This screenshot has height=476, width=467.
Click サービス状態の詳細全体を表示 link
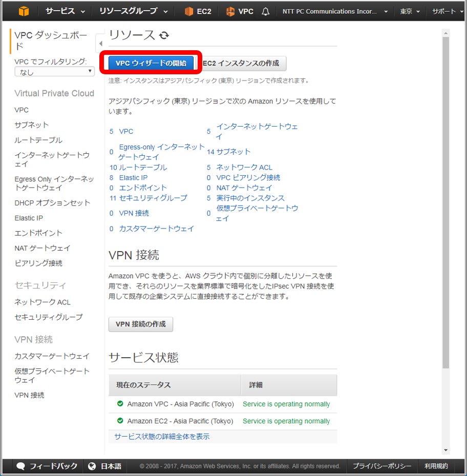tap(162, 437)
